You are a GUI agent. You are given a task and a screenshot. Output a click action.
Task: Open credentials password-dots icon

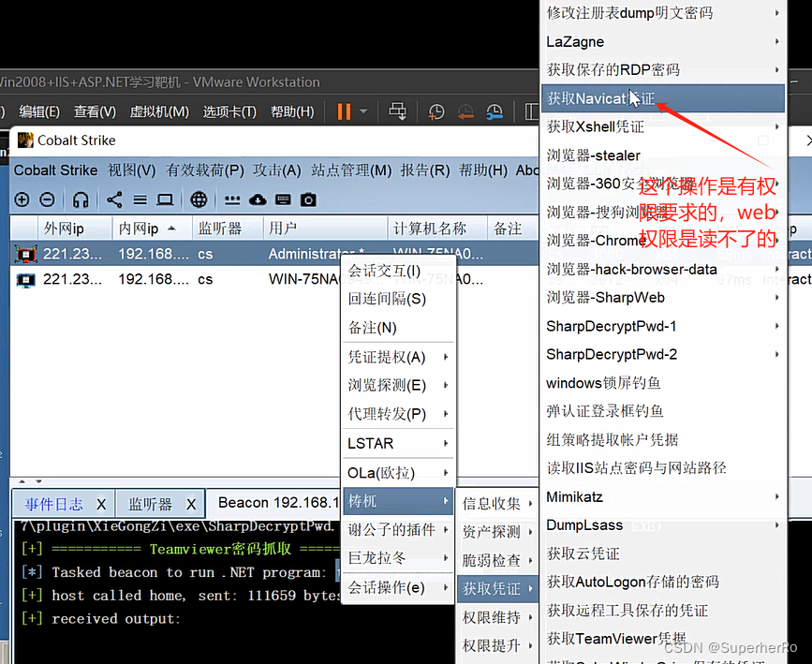232,199
